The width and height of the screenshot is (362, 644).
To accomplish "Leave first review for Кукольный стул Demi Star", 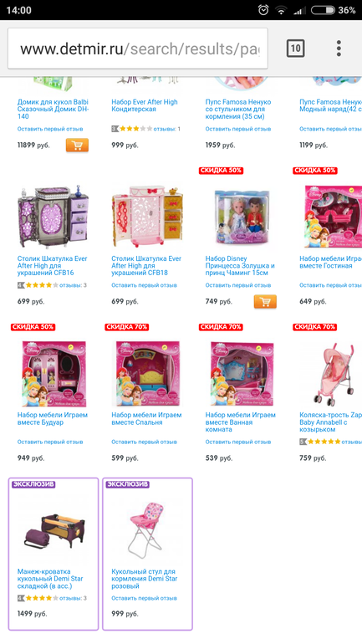I will click(144, 598).
